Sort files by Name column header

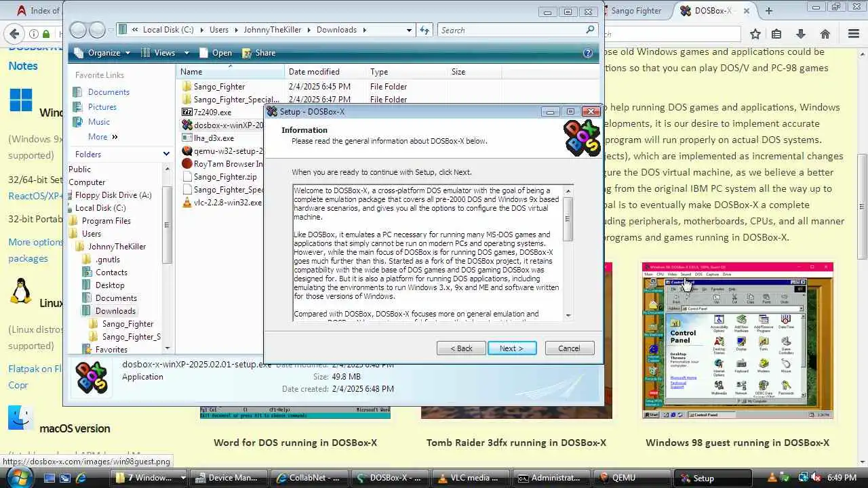pos(231,72)
